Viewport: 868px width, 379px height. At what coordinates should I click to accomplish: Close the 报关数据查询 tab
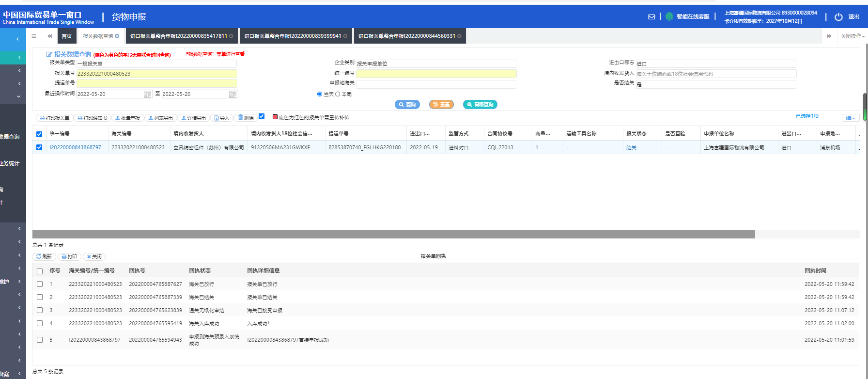click(117, 36)
